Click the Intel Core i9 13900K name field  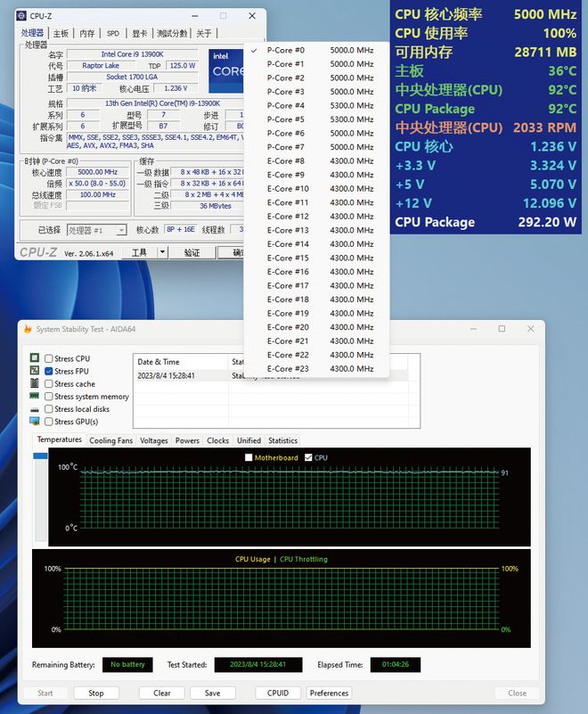pyautogui.click(x=132, y=54)
